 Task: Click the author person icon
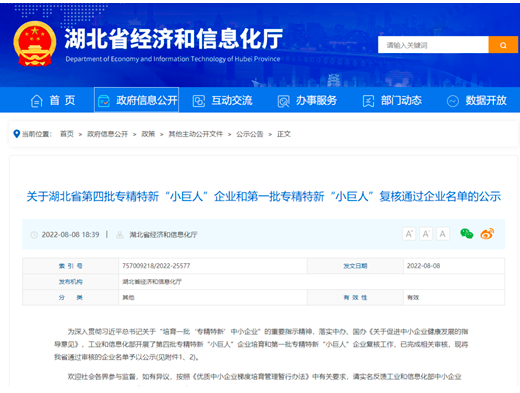[119, 235]
